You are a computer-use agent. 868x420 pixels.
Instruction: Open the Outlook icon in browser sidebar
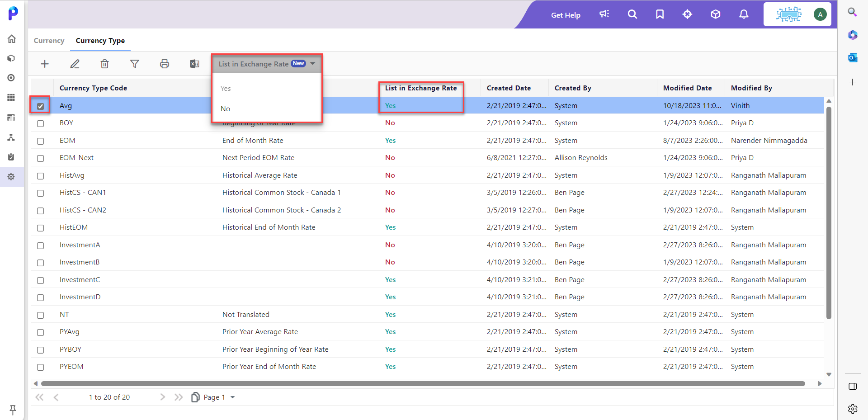click(x=853, y=57)
